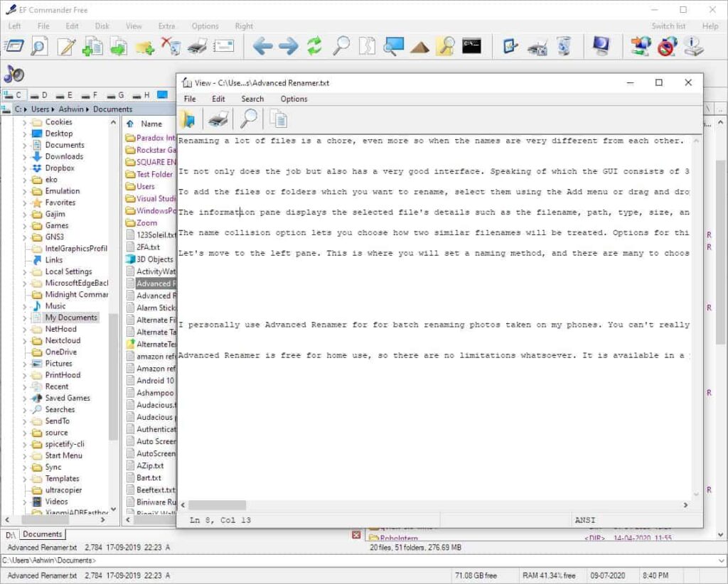The image size is (728, 584).
Task: Click the recycle bin delete icon
Action: (171, 46)
